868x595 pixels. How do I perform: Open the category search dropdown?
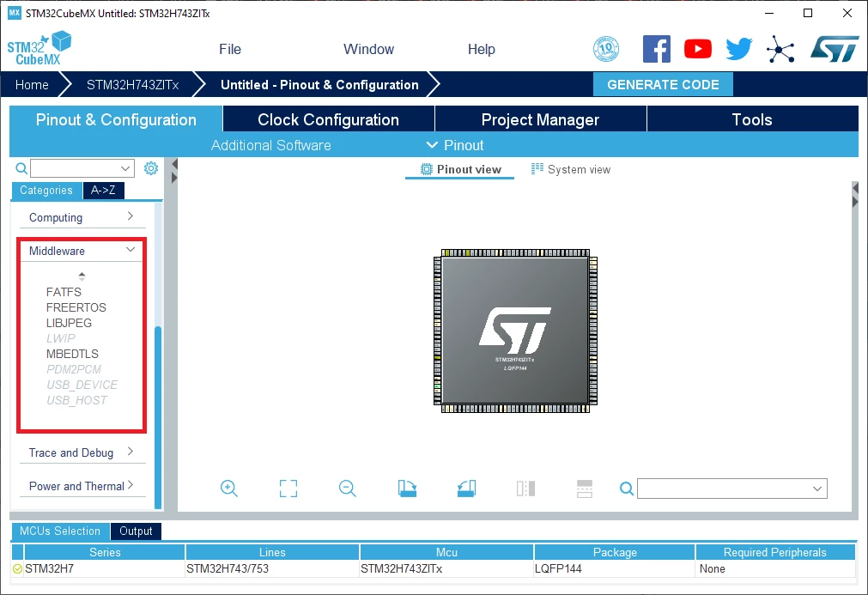(x=125, y=168)
